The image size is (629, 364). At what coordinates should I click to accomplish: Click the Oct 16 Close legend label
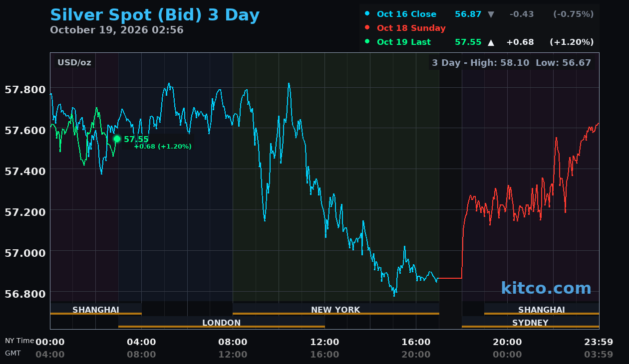[x=406, y=14]
